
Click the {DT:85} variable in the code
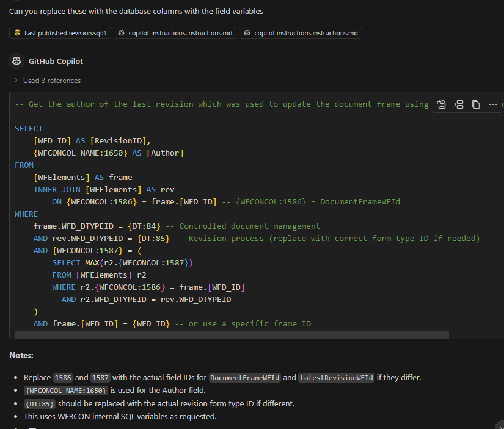click(x=153, y=238)
